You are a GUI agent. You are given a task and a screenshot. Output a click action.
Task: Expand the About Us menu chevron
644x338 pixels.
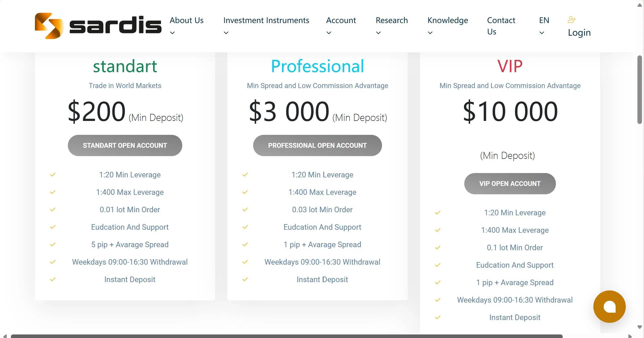coord(172,33)
